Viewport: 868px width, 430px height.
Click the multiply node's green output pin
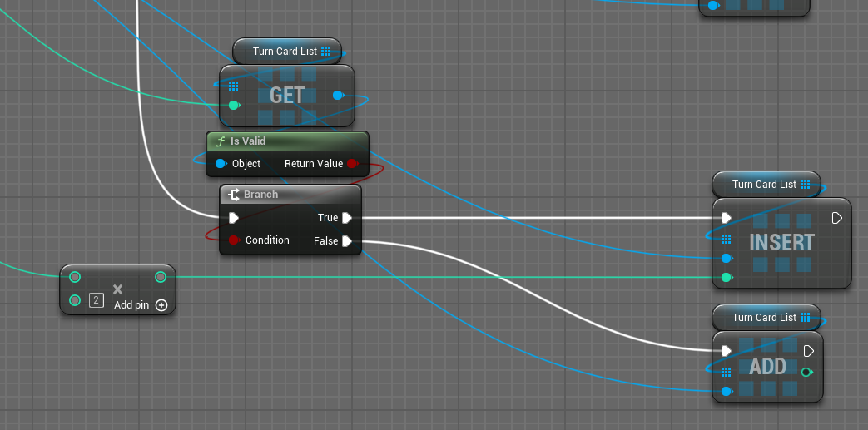point(161,277)
